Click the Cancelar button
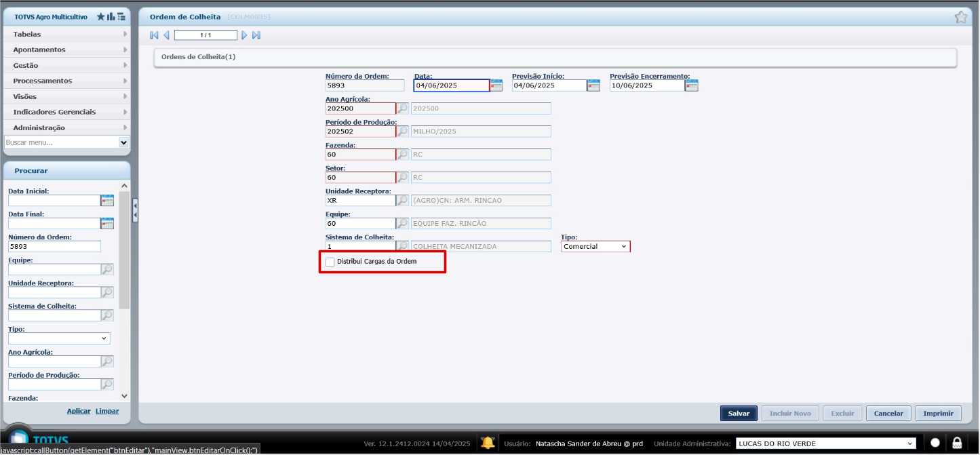 coord(888,414)
